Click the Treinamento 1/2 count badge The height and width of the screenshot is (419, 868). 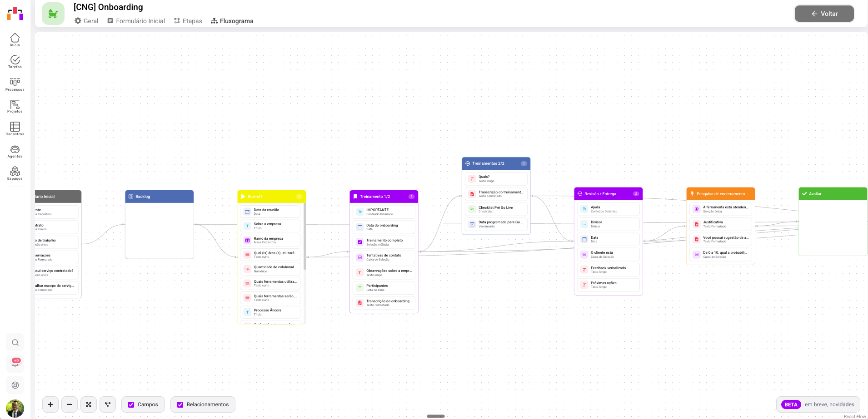[x=411, y=197]
